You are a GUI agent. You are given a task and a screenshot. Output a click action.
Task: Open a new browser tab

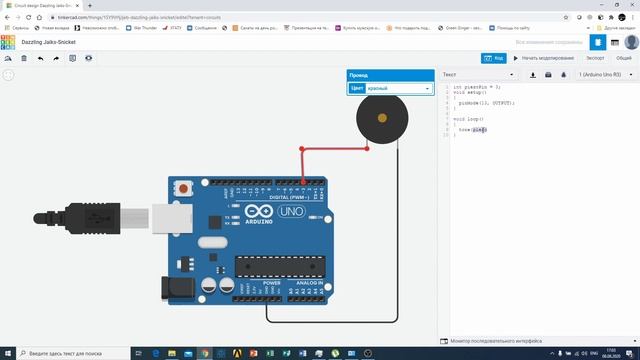(x=90, y=6)
